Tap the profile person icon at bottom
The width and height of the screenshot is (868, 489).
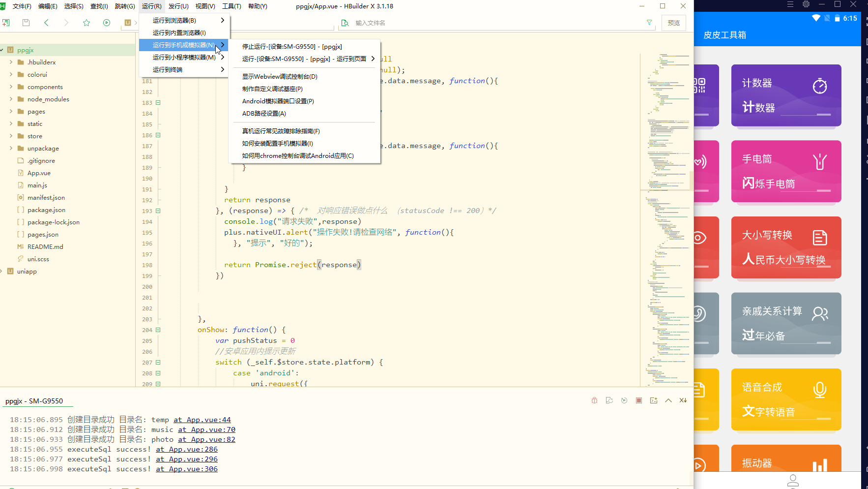click(793, 481)
